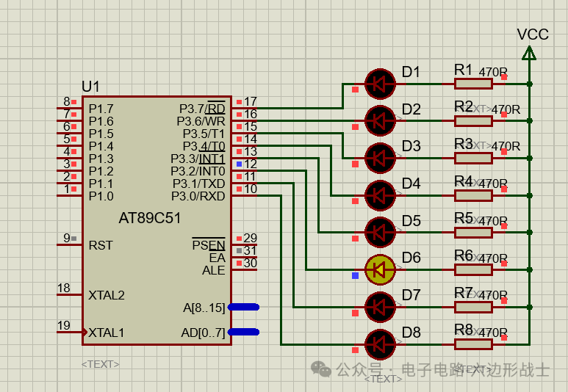This screenshot has width=568, height=392.
Task: Click the D8 LED at the bottom
Action: [380, 344]
